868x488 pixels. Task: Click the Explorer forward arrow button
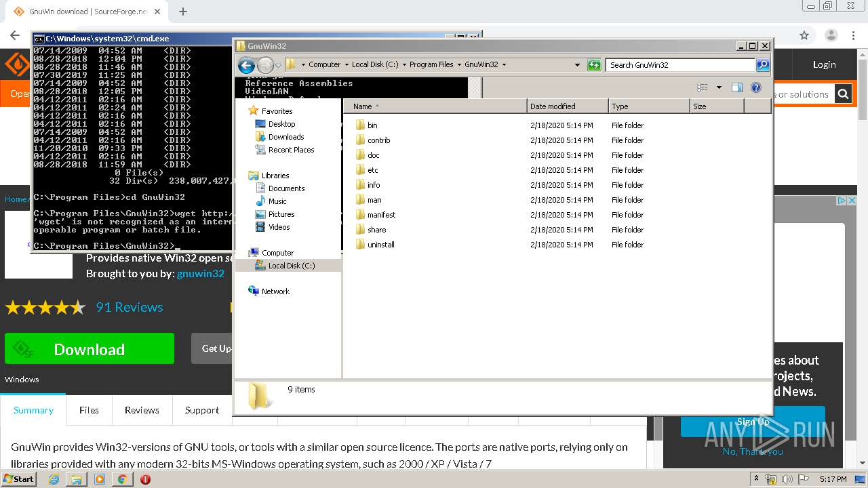265,65
